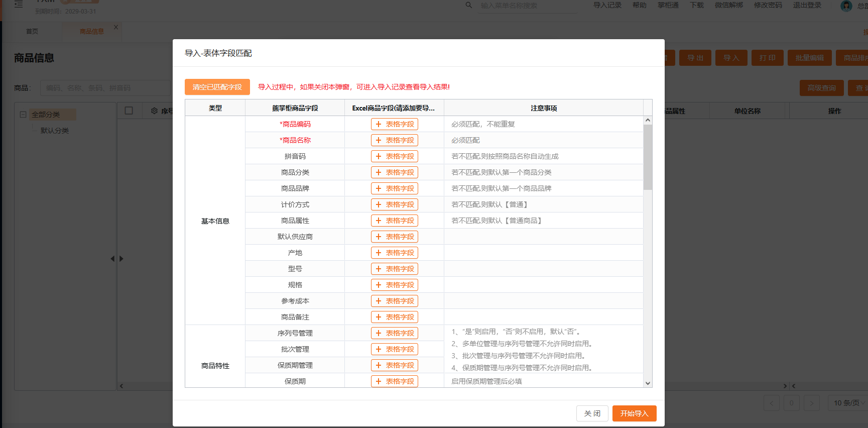Click the search magnifier icon in header
The image size is (868, 428).
[x=468, y=5]
